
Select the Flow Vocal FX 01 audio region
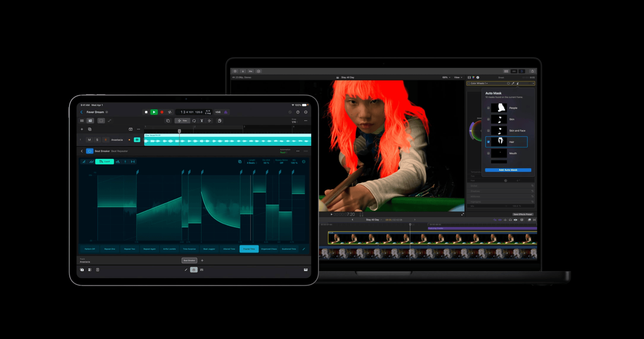[x=228, y=140]
